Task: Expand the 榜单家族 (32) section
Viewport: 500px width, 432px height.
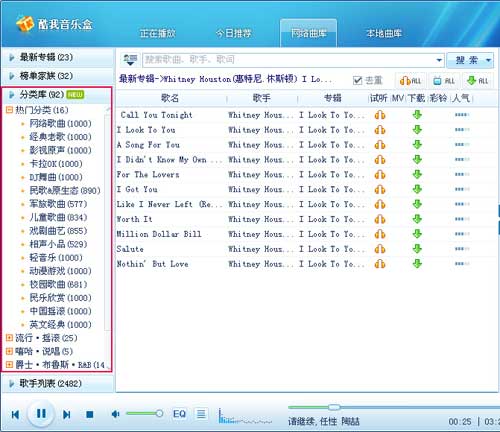Action: 57,76
